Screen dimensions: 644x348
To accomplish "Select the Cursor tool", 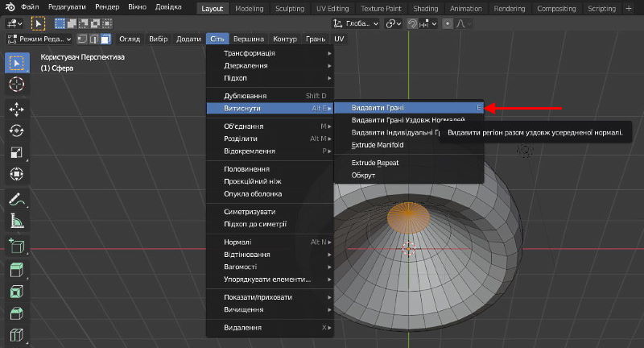I will pos(17,85).
